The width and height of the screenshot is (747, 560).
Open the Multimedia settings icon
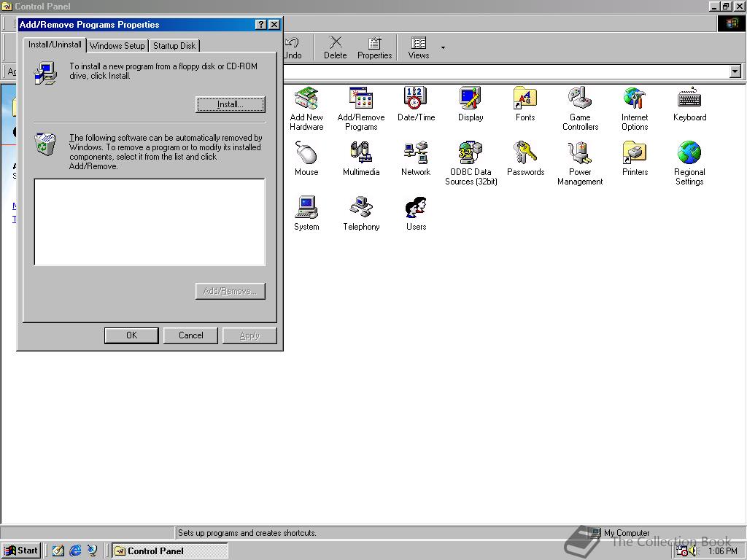coord(361,159)
